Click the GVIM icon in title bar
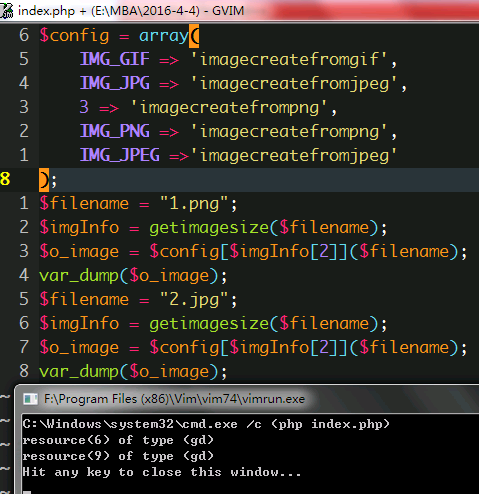479x494 pixels. point(6,10)
